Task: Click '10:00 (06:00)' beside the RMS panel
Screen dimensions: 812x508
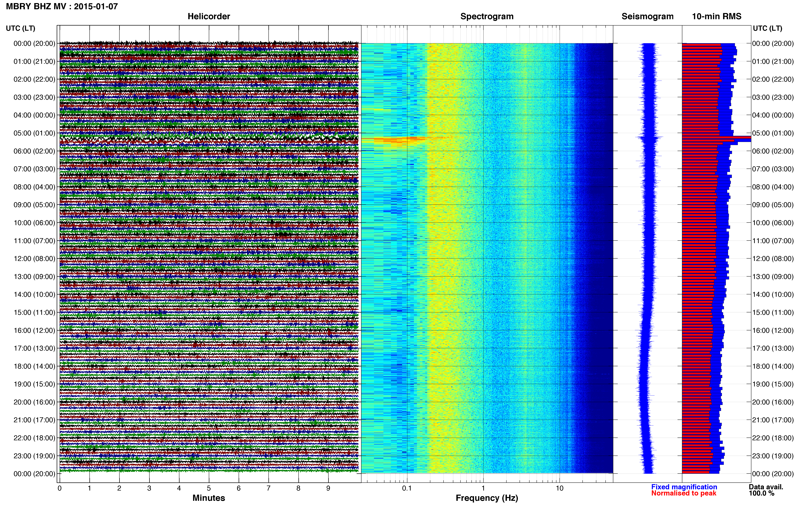Action: click(x=773, y=223)
